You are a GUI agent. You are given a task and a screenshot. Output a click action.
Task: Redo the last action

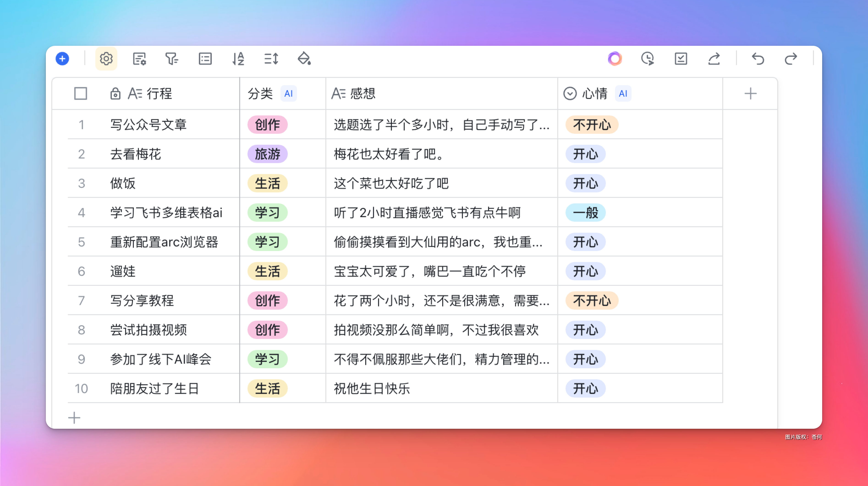tap(791, 59)
